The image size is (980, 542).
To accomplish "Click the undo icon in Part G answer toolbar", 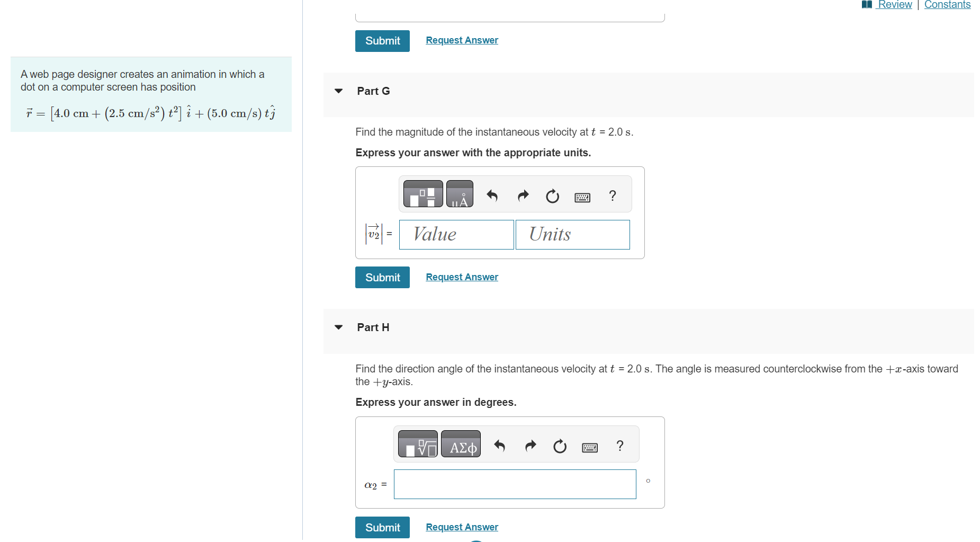I will tap(492, 196).
